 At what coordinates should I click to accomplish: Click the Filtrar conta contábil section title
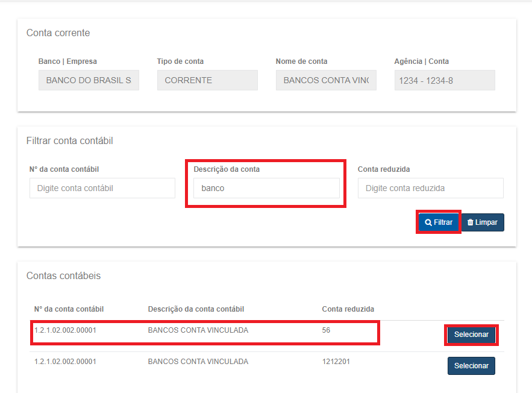[x=69, y=140]
